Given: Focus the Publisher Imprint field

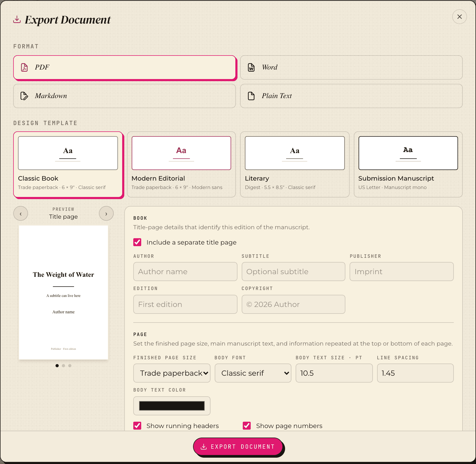Looking at the screenshot, I should point(401,272).
